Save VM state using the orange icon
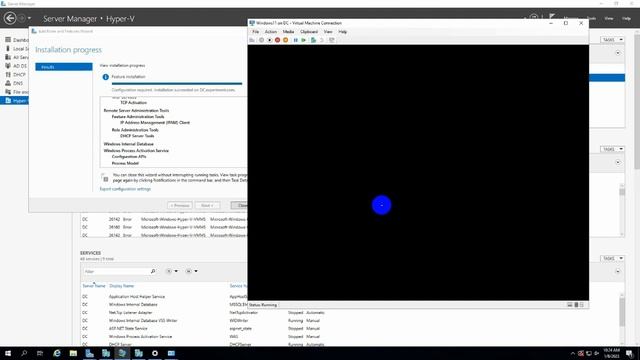 [x=285, y=40]
